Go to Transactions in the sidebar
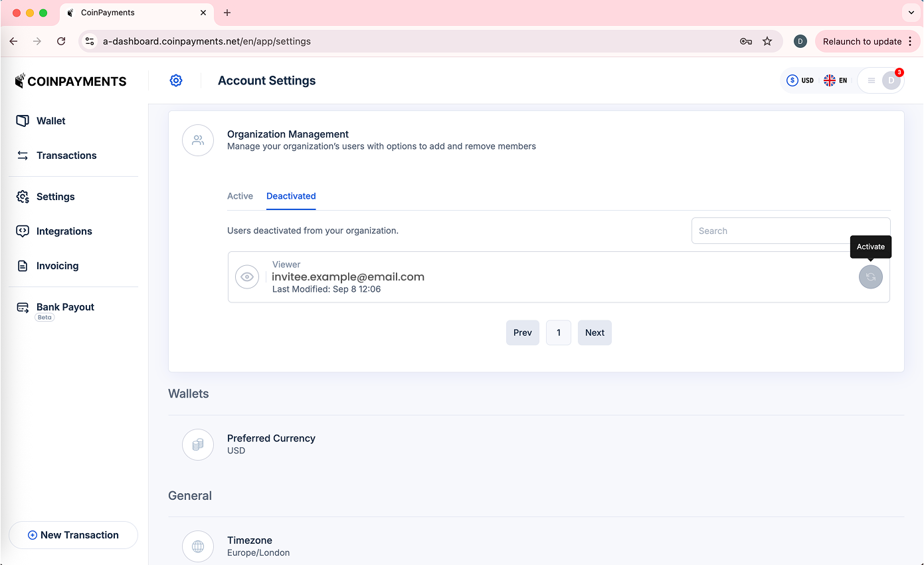Screen dimensions: 924x565 (66, 156)
